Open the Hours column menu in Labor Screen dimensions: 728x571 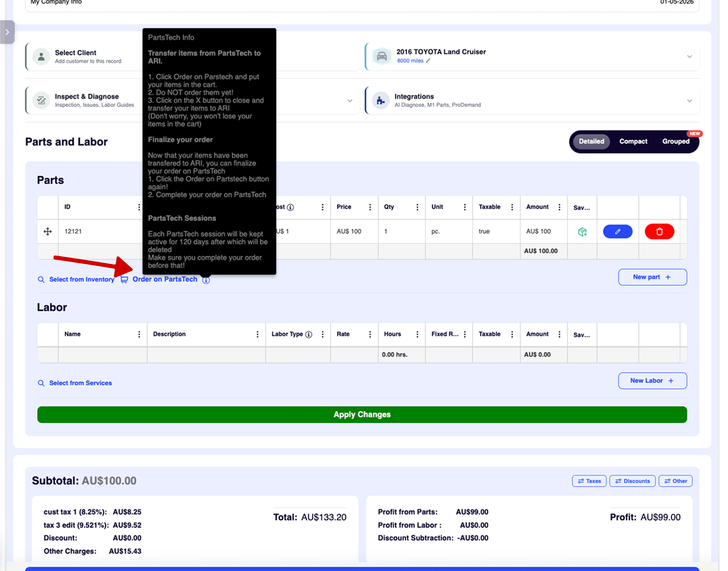click(417, 335)
